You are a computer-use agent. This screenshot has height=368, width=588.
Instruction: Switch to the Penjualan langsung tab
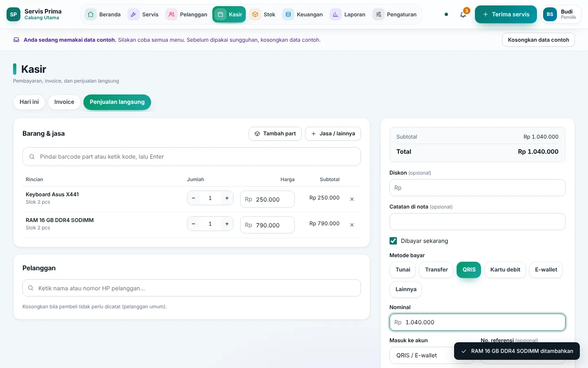[117, 102]
